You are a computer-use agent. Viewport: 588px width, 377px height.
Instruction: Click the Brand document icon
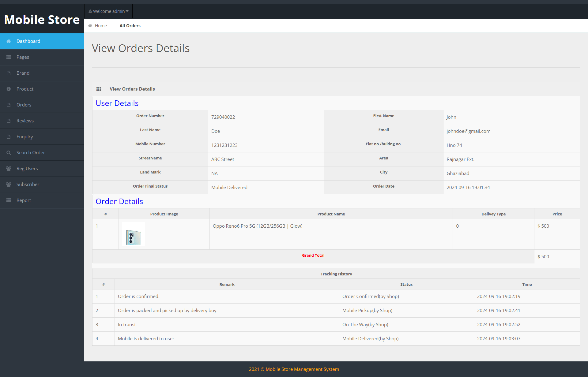[8, 73]
